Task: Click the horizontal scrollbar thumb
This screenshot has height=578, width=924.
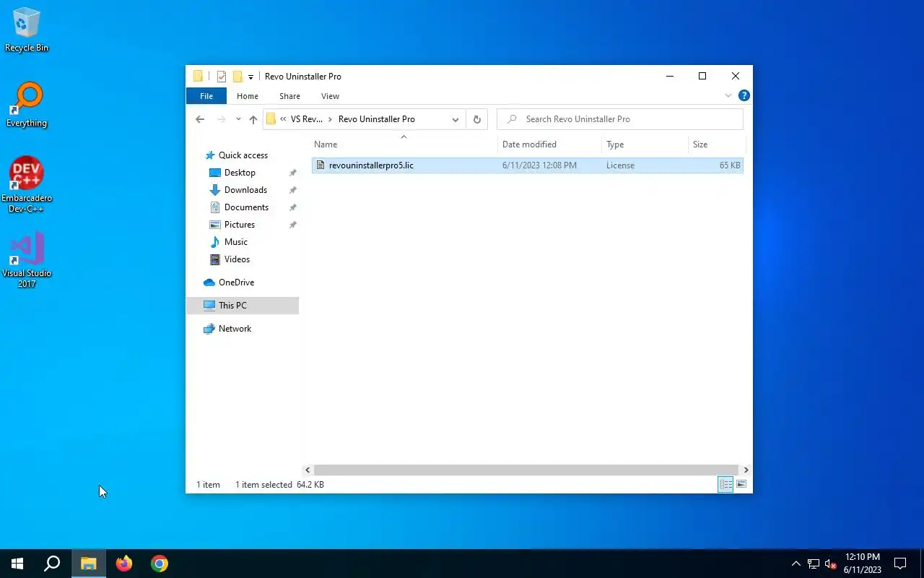Action: pyautogui.click(x=526, y=470)
